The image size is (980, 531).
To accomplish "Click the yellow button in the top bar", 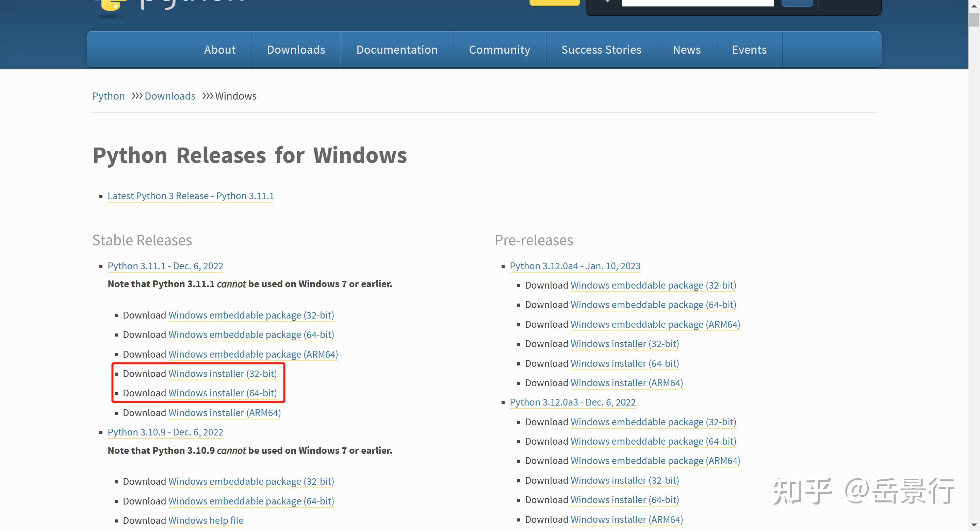I will [555, 2].
